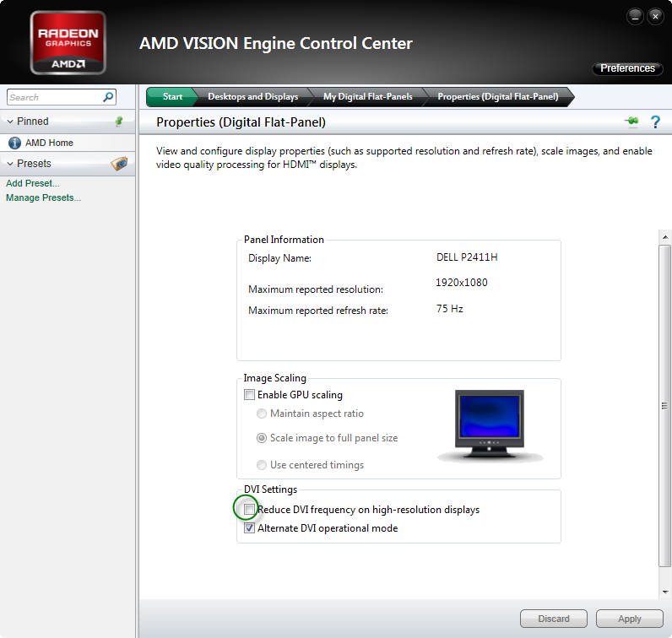Screen dimensions: 672x638
Task: Click the Properties (Digital Flat-Panel) page heading
Action: [x=241, y=122]
